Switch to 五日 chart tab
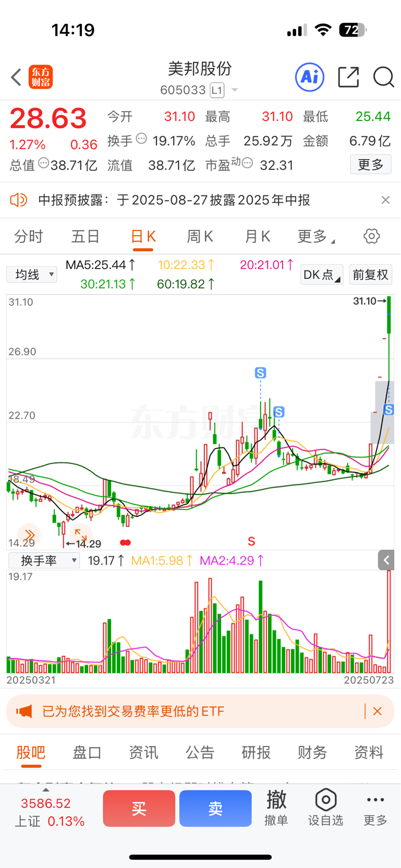Image resolution: width=401 pixels, height=868 pixels. (86, 236)
